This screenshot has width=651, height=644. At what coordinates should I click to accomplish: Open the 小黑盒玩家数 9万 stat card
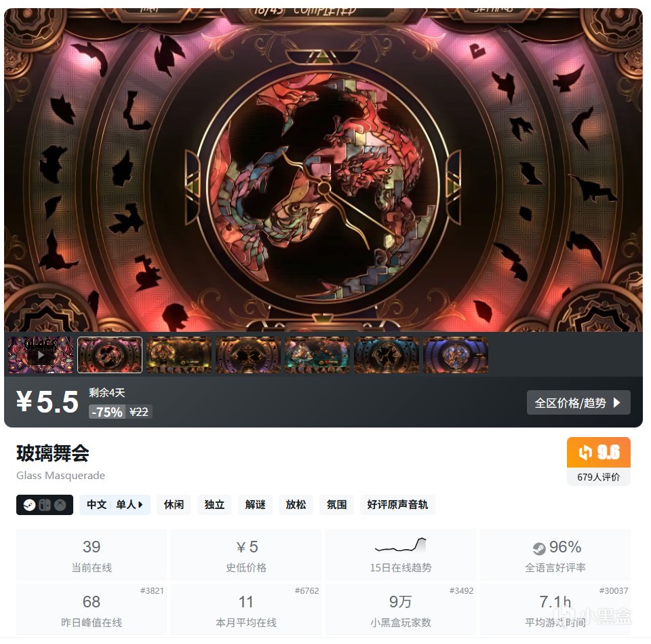coord(401,609)
